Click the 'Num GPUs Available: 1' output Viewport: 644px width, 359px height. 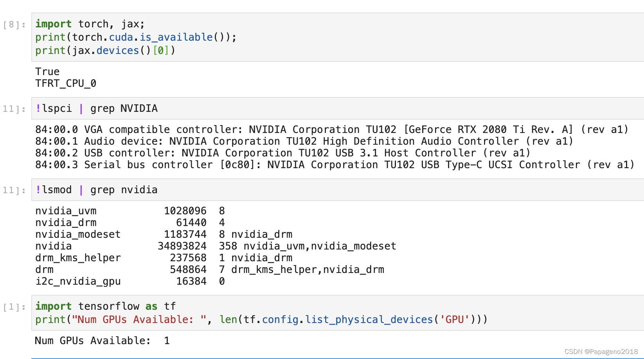click(103, 341)
